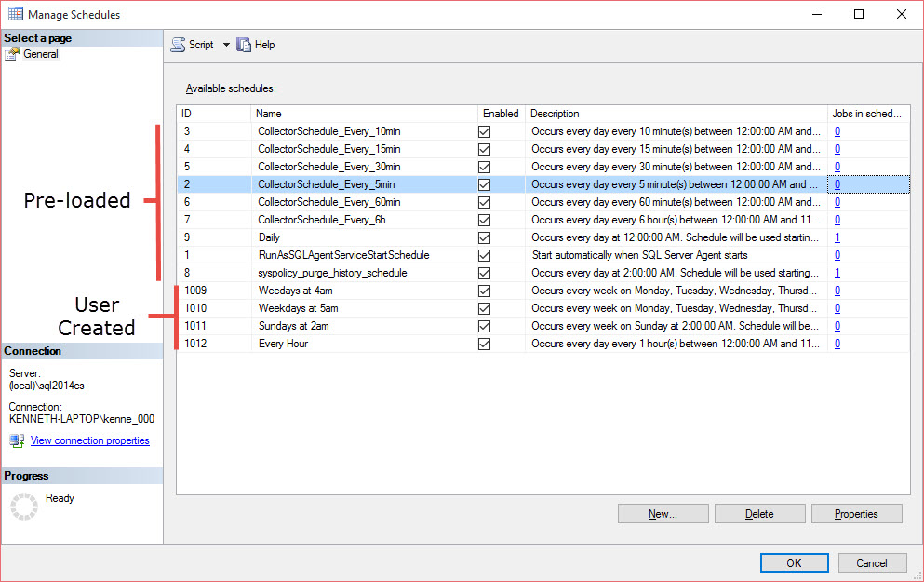Select the RunAsSQLAgentServiceStartSchedule row
The height and width of the screenshot is (582, 924).
tap(343, 255)
